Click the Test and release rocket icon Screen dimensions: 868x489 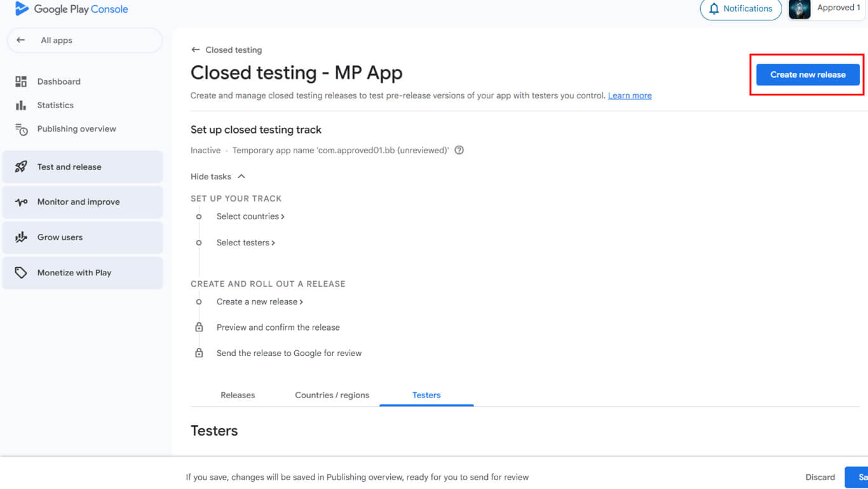21,167
